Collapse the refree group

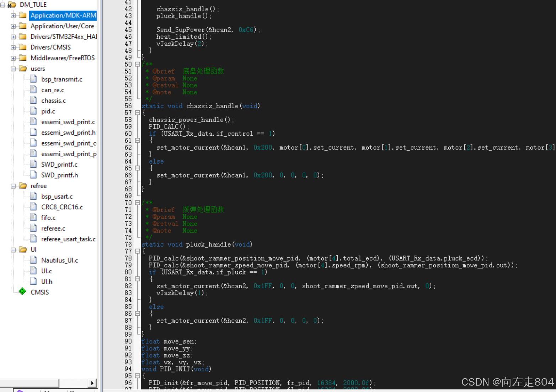tap(13, 186)
